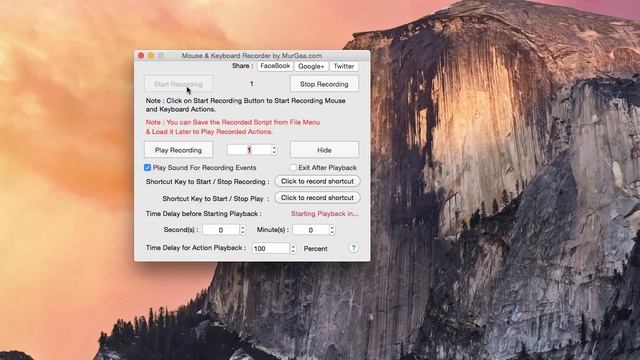This screenshot has width=640, height=360.
Task: Minimize the window with yellow button
Action: click(x=151, y=56)
